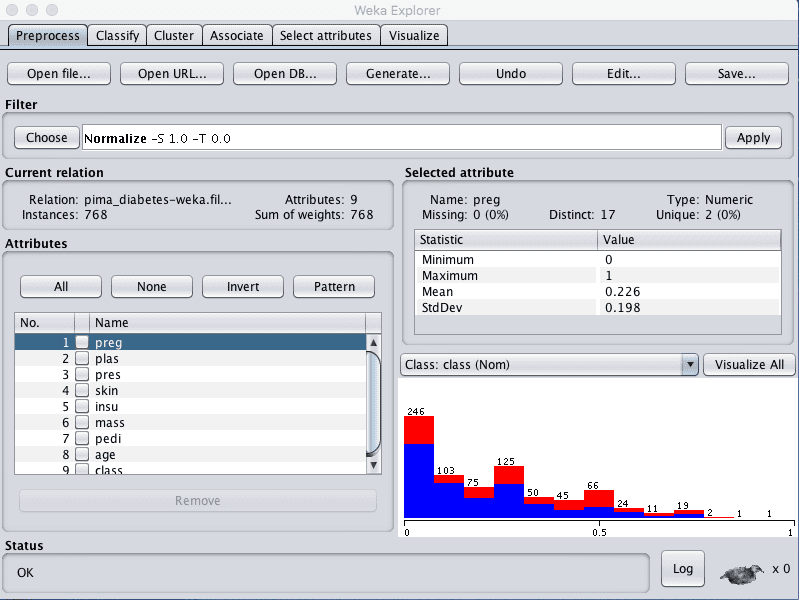The height and width of the screenshot is (600, 799).
Task: Select the insu attribute row
Action: [190, 406]
